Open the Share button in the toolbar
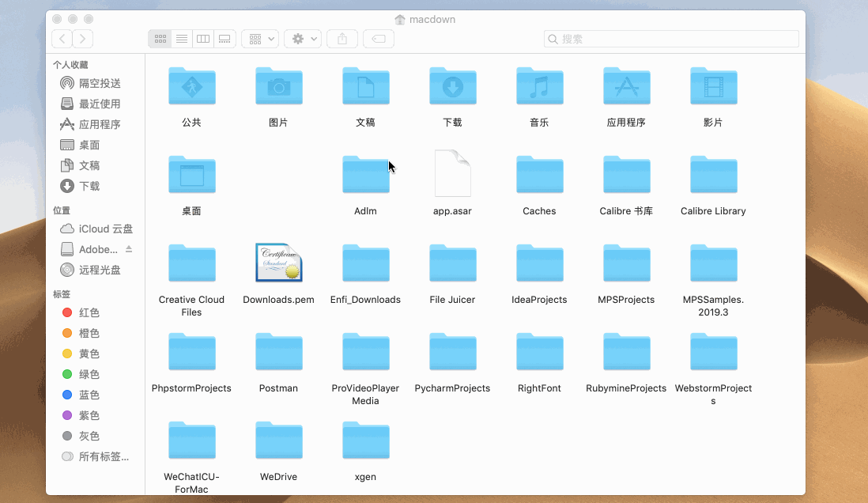Screen dimensions: 868x503 [342, 38]
